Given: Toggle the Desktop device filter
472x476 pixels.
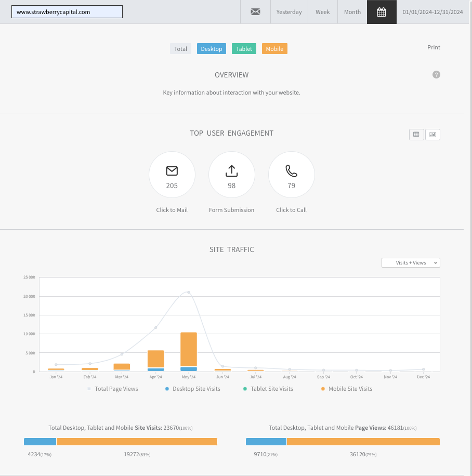Looking at the screenshot, I should coord(212,48).
